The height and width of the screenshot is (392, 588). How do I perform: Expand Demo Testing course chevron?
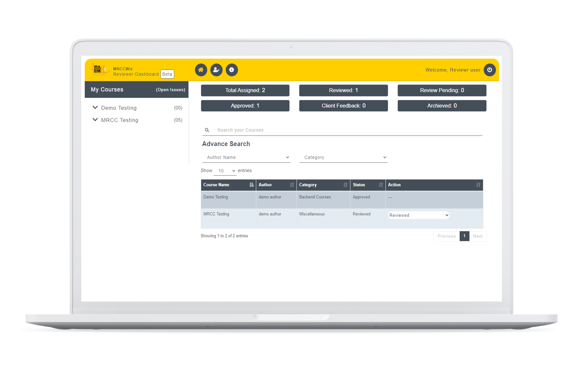click(95, 107)
